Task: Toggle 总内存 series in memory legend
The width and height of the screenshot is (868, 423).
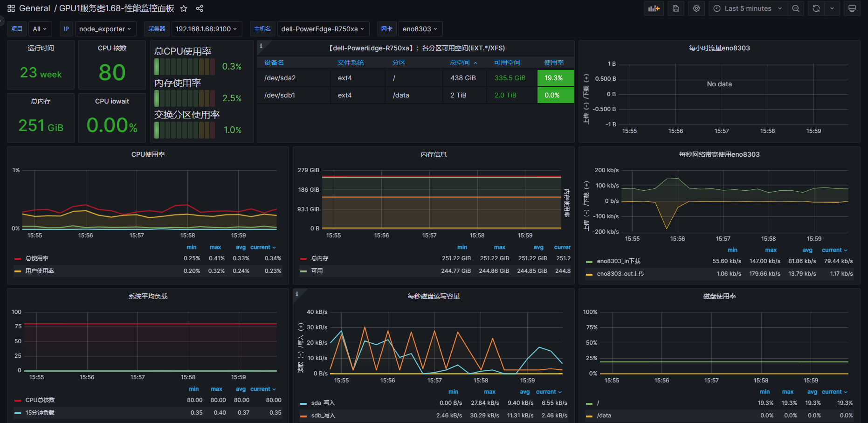Action: pos(320,258)
